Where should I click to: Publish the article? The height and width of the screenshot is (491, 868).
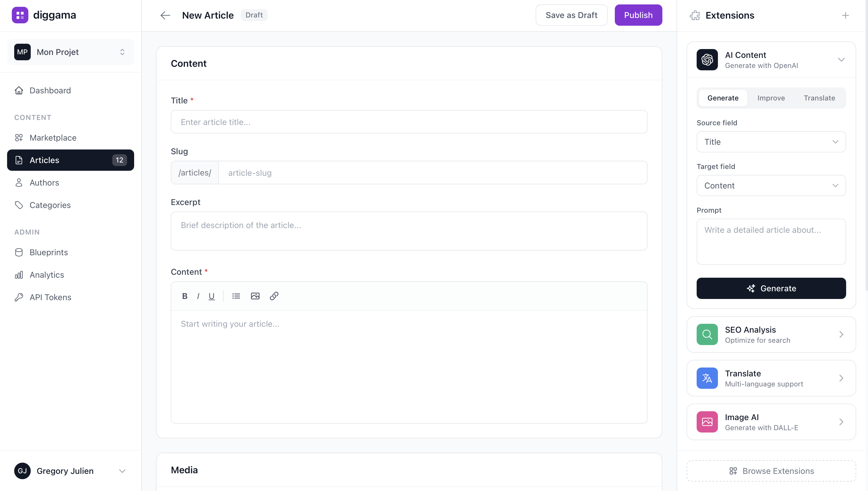tap(638, 15)
